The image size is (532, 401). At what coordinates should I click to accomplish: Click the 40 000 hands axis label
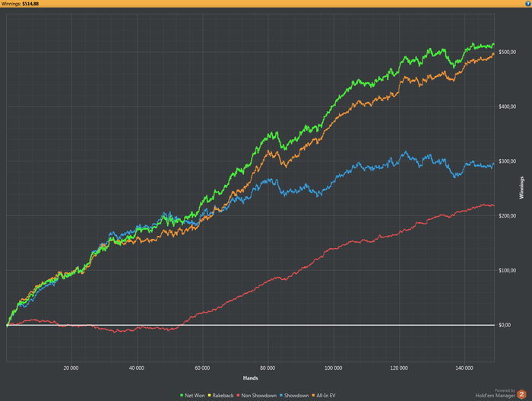(136, 368)
